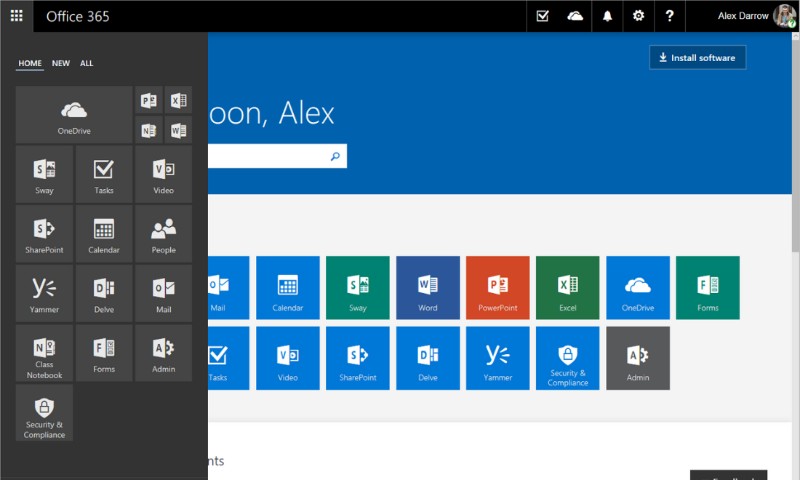Open SharePoint tile on main page
Viewport: 800px width, 480px height.
(358, 358)
